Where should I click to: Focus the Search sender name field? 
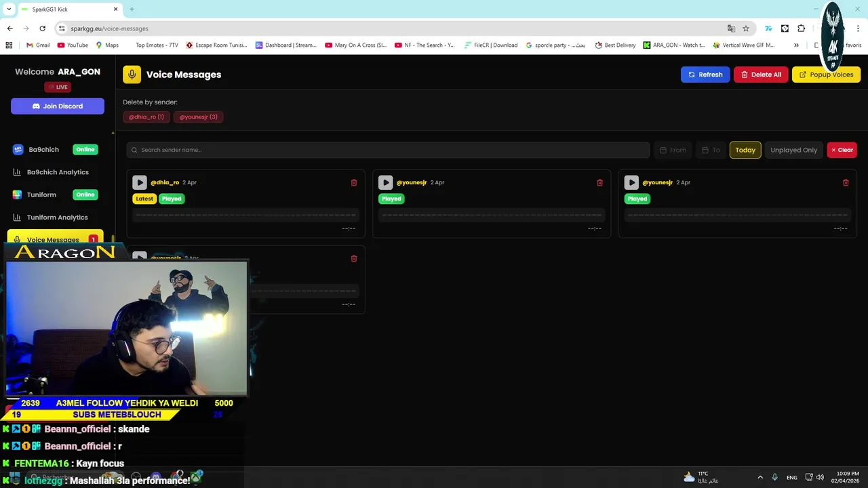[x=388, y=150]
